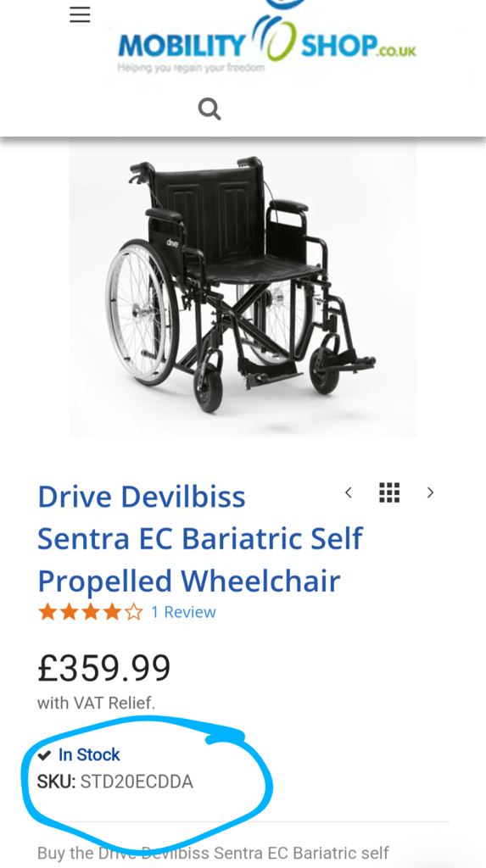Click the In Stock status text
486x868 pixels.
pos(89,754)
